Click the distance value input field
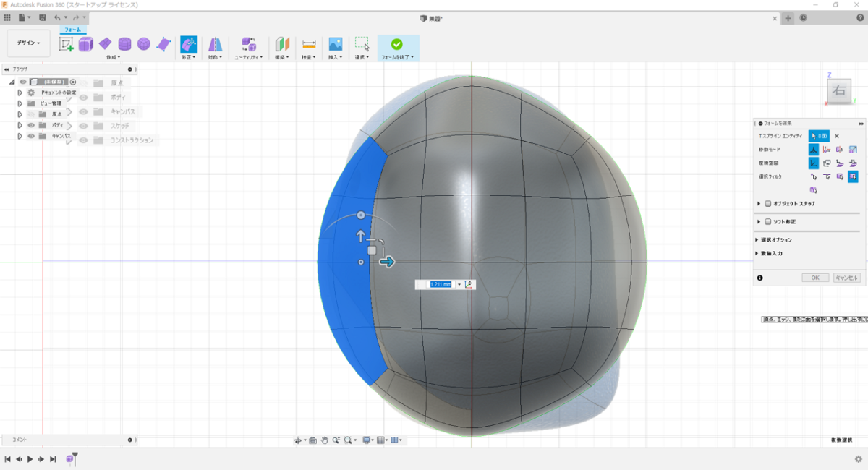The width and height of the screenshot is (868, 470). pyautogui.click(x=441, y=284)
